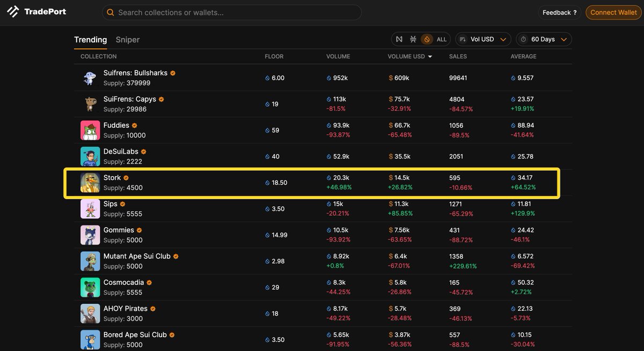Viewport: 644px width, 351px height.
Task: Click verified badge next to SuiFrens: Capys
Action: [162, 99]
